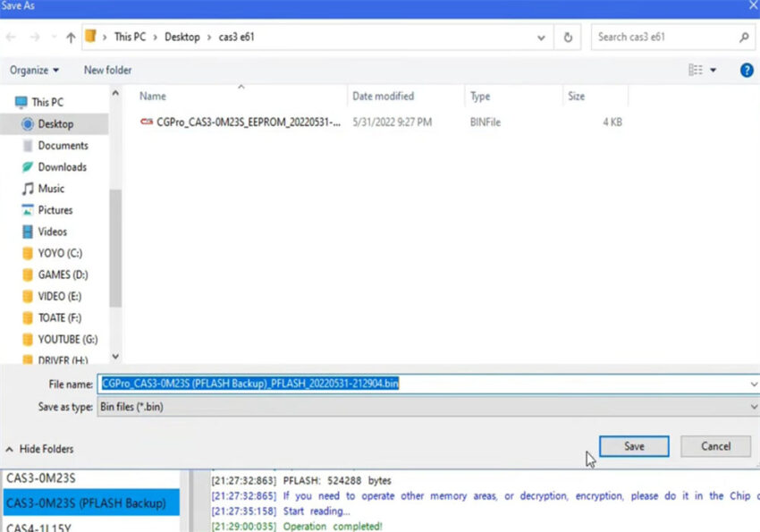760x532 pixels.
Task: Click the Cancel button
Action: 715,446
